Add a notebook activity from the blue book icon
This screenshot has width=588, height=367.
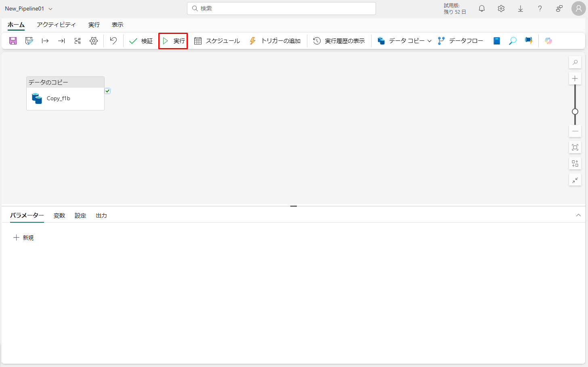coord(497,41)
